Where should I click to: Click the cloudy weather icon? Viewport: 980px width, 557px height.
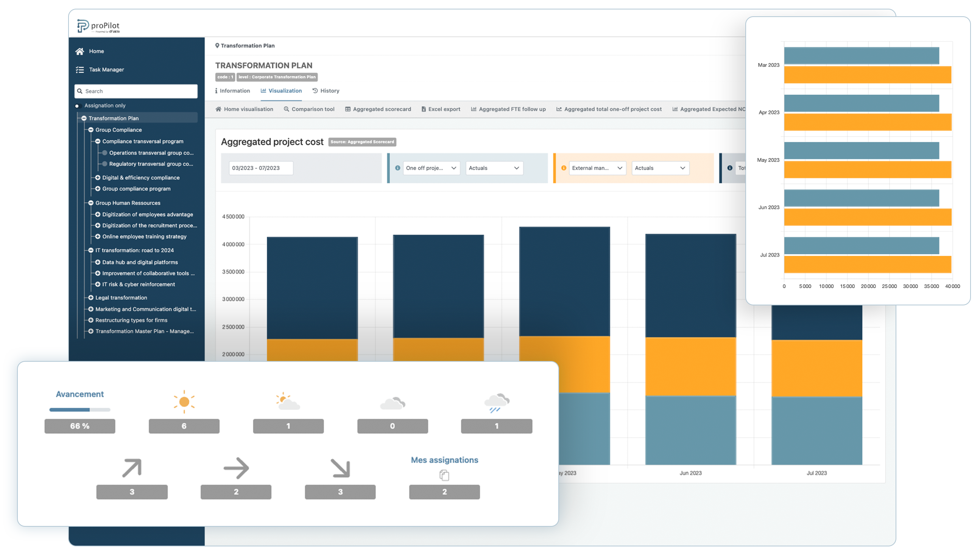tap(392, 403)
